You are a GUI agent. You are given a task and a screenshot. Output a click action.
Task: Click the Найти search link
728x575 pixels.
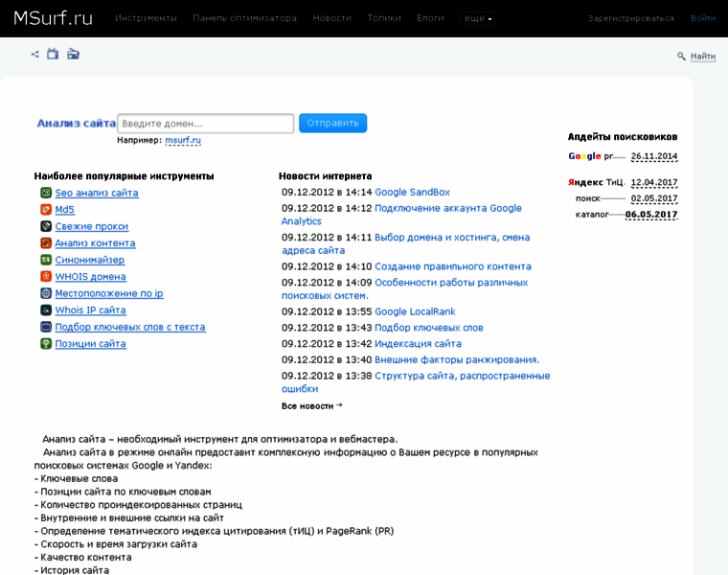(x=703, y=57)
